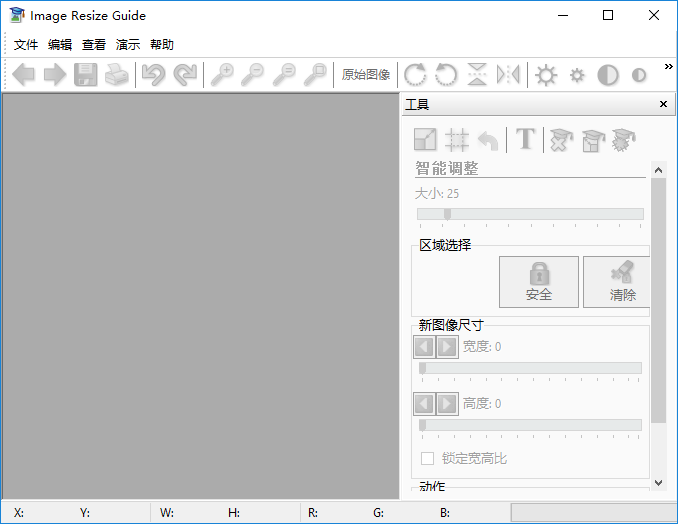Click the 清除 button
This screenshot has height=524, width=678.
pos(617,282)
